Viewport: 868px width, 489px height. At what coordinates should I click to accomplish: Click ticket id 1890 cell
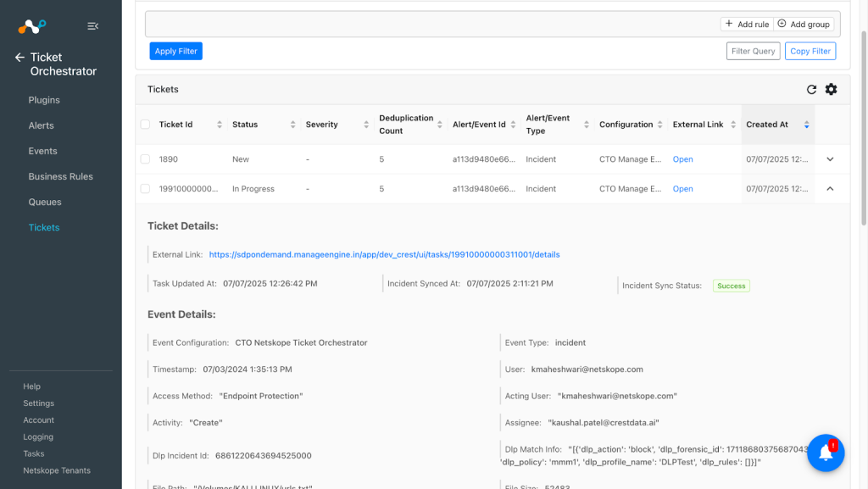coord(169,159)
